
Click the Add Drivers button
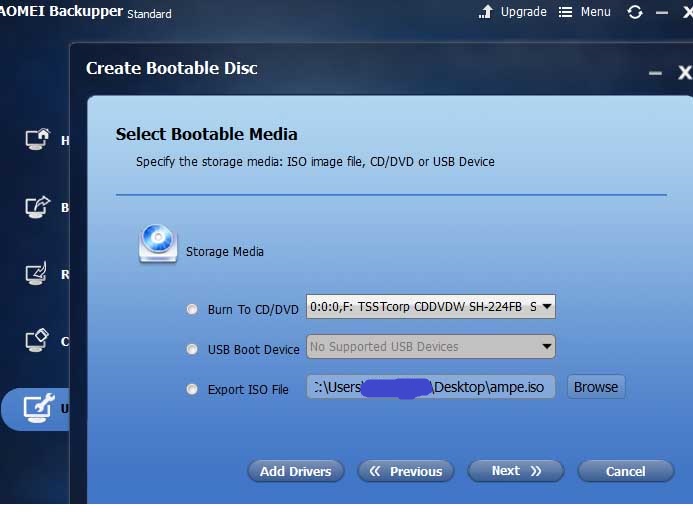(x=296, y=471)
